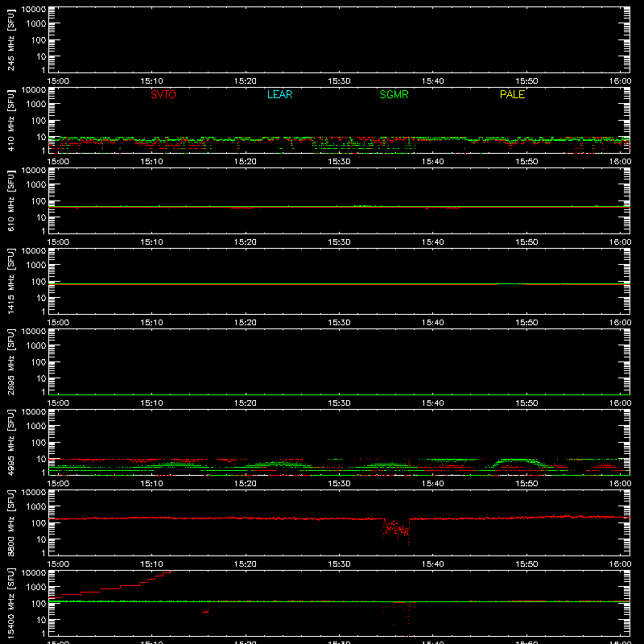Click 15:00 time label of 245 MHz panel

point(58,81)
